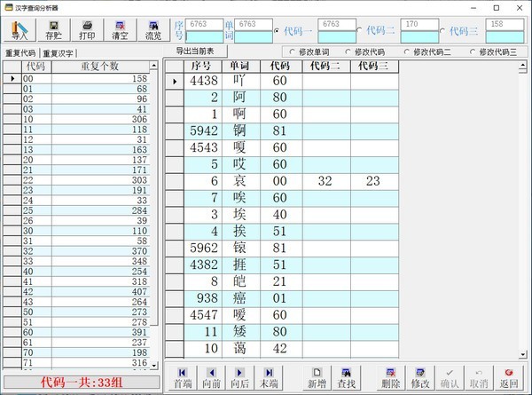
Task: Click the 单词 cyan input field
Action: [x=254, y=37]
